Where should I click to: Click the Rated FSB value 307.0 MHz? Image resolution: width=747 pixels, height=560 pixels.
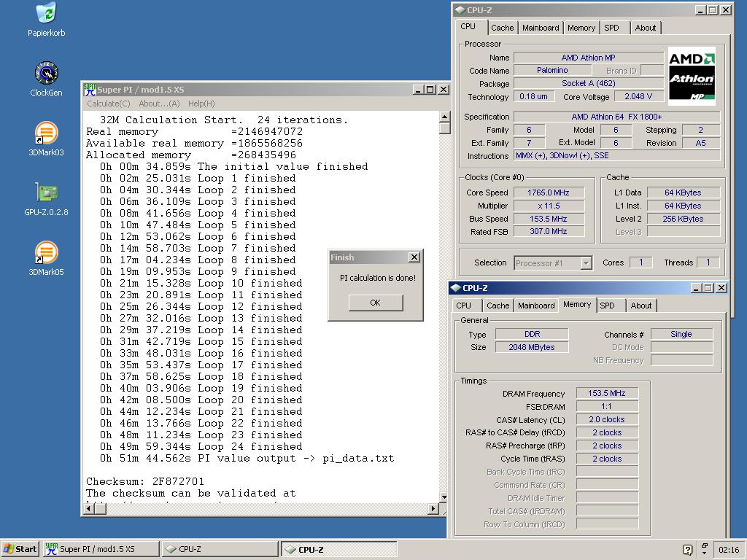549,231
